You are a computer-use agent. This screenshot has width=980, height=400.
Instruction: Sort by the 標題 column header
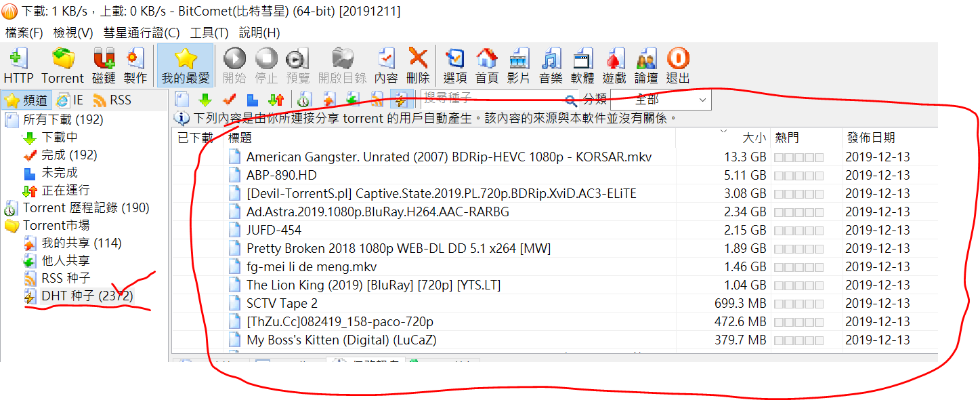coord(451,138)
